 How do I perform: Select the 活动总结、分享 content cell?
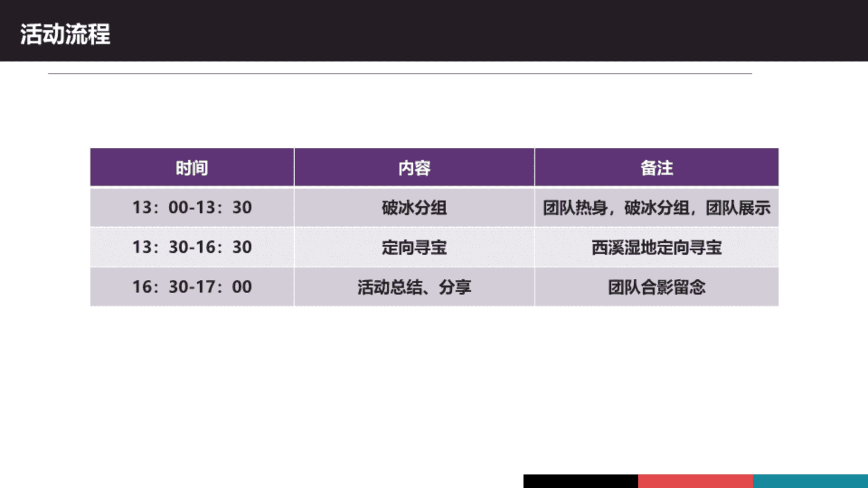coord(414,287)
